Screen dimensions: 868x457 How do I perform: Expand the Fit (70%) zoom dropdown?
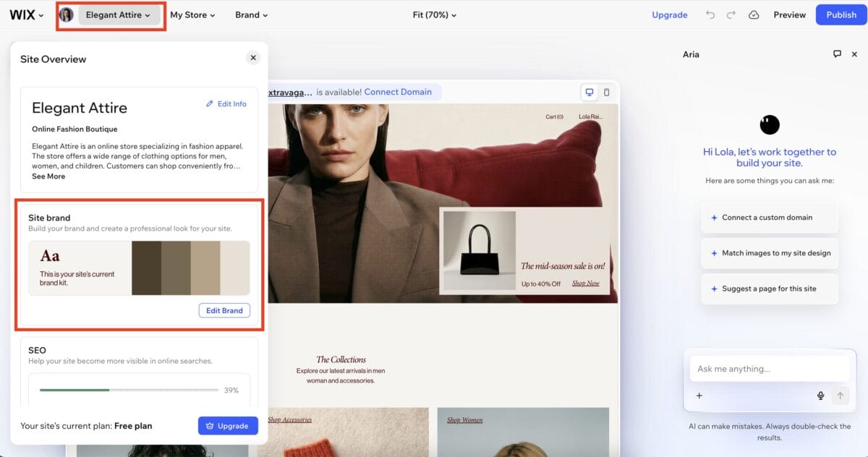click(434, 14)
